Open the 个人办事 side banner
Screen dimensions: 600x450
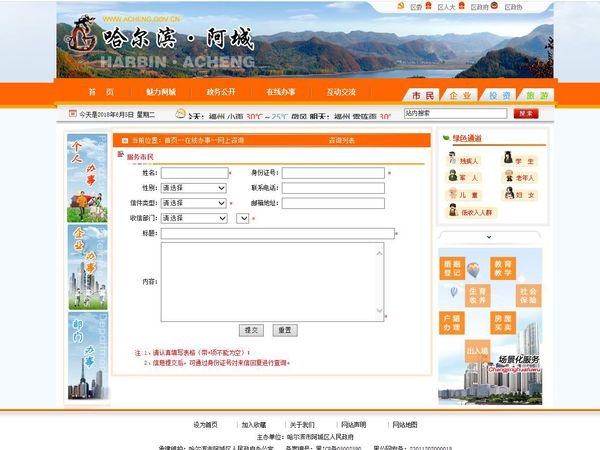pyautogui.click(x=87, y=178)
